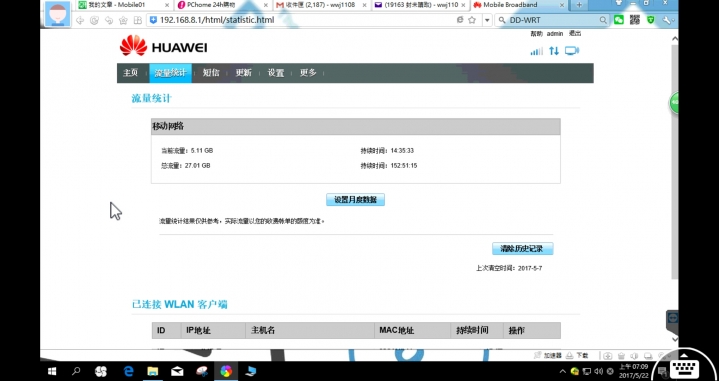Open the Mail app on taskbar
Viewport: 720px width, 381px height.
[x=177, y=371]
